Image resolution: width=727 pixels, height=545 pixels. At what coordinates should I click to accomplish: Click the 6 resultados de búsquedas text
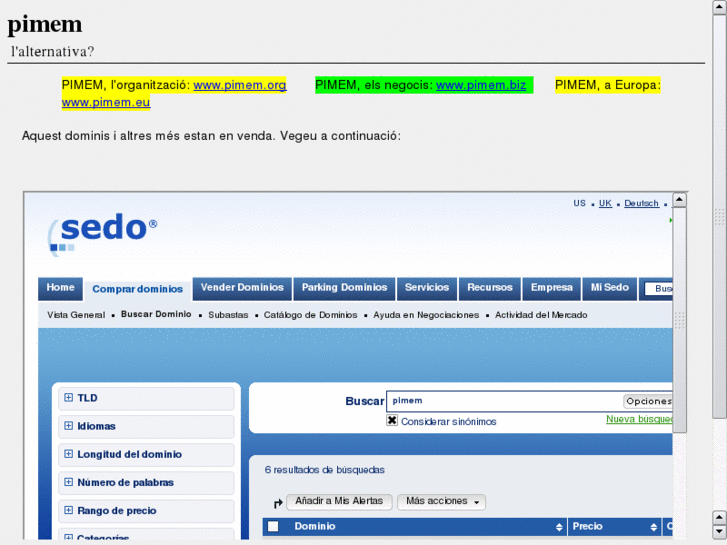point(325,470)
